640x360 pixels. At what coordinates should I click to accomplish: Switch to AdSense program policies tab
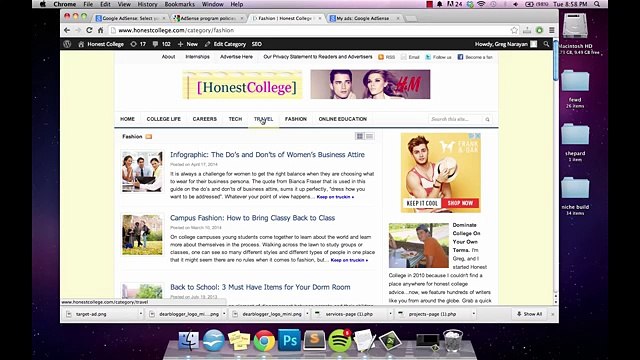pyautogui.click(x=209, y=18)
